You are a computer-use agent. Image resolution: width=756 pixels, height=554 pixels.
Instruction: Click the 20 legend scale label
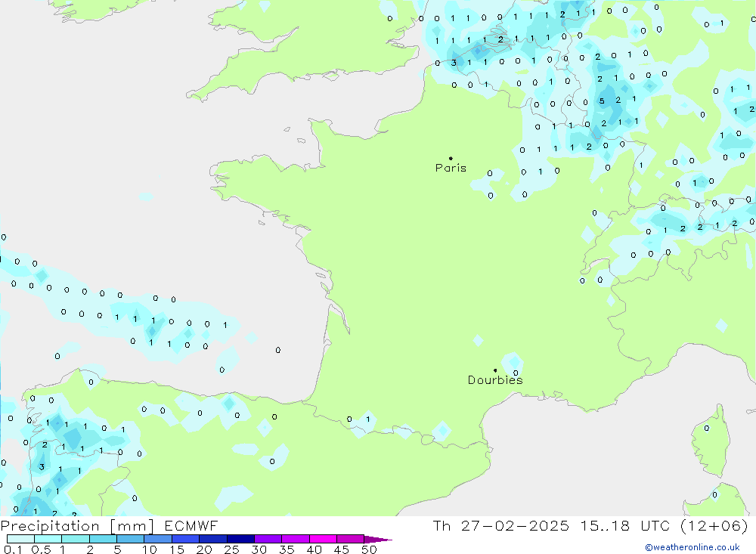point(204,549)
